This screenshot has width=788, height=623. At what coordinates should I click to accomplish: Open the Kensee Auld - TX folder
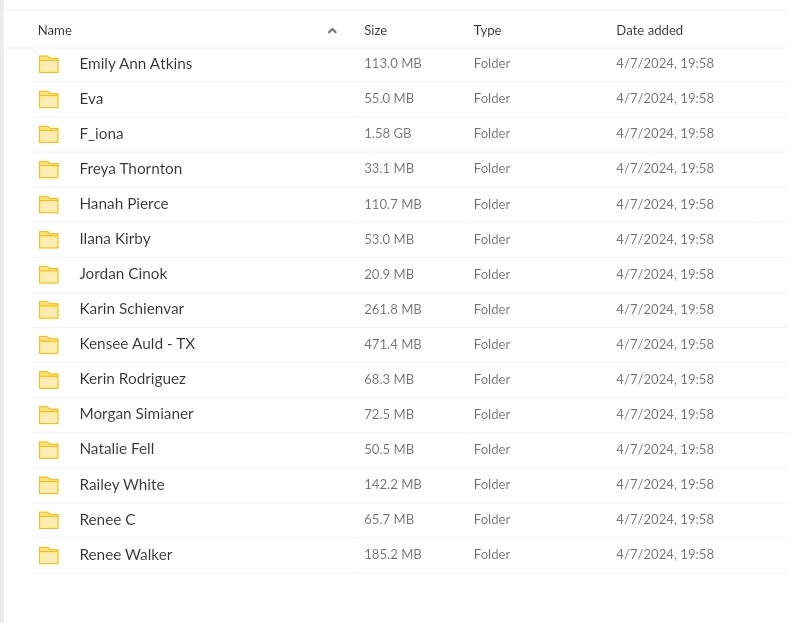click(137, 344)
